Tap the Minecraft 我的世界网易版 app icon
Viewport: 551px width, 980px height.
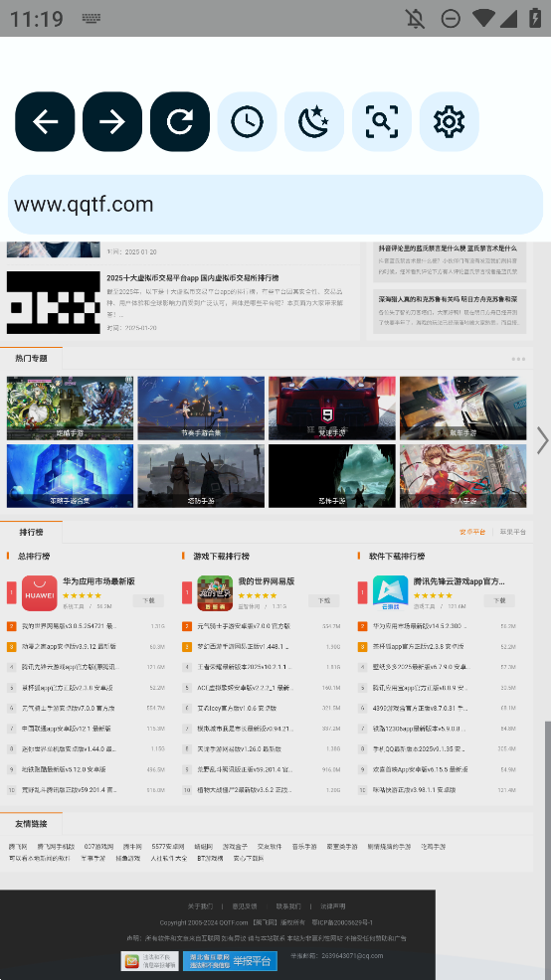pos(215,593)
